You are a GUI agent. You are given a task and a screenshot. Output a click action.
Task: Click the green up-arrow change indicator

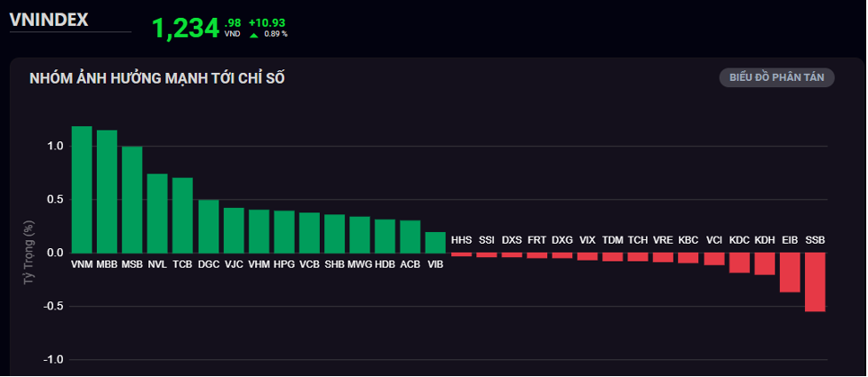[254, 36]
